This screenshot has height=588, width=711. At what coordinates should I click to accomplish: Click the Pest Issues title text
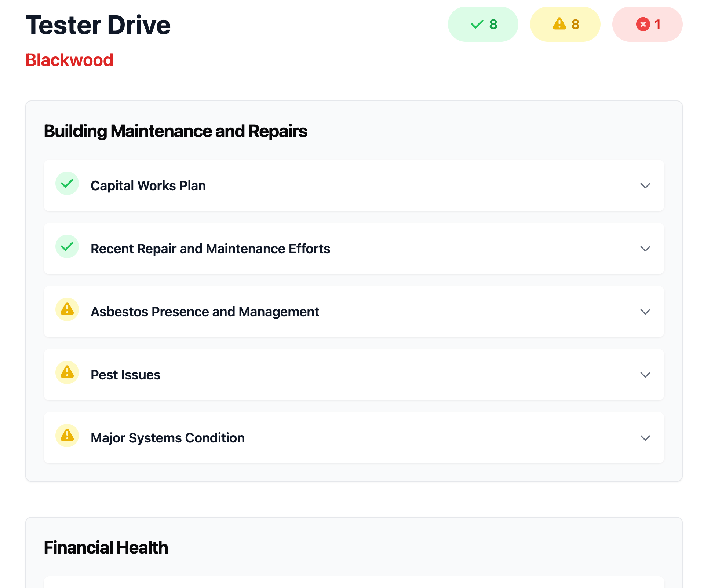(x=125, y=375)
